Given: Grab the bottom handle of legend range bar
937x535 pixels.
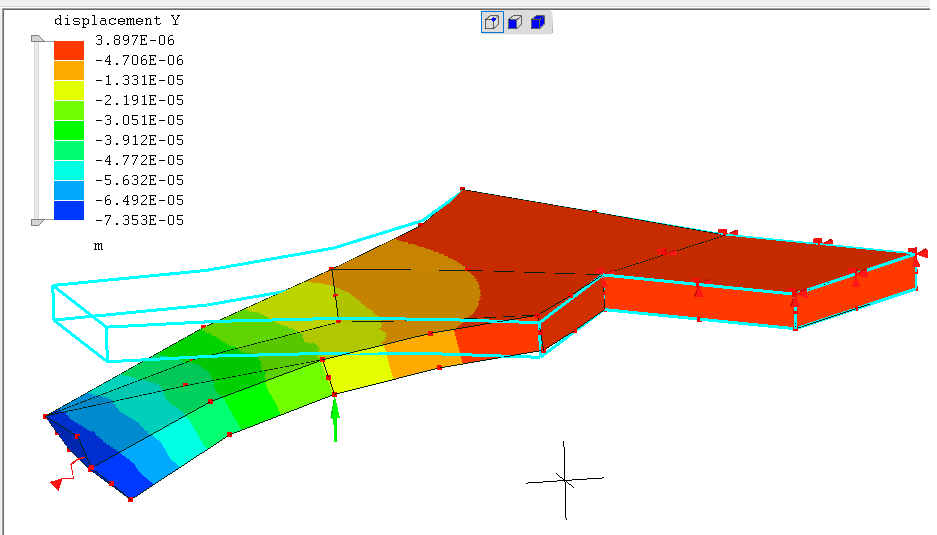Looking at the screenshot, I should pos(37,222).
